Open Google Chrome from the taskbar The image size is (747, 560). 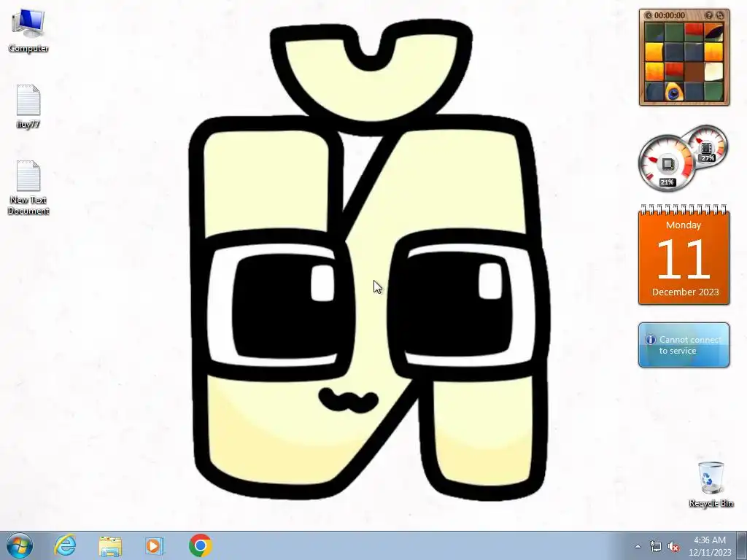pos(200,545)
